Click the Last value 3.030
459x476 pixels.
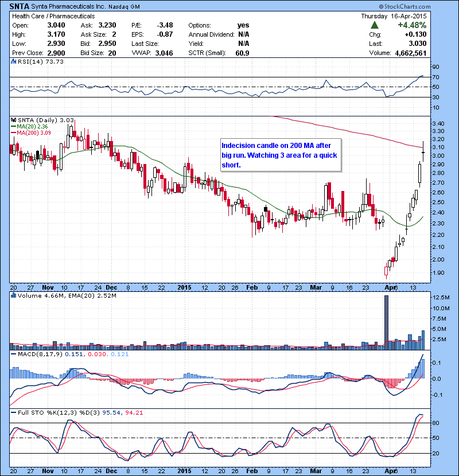418,44
